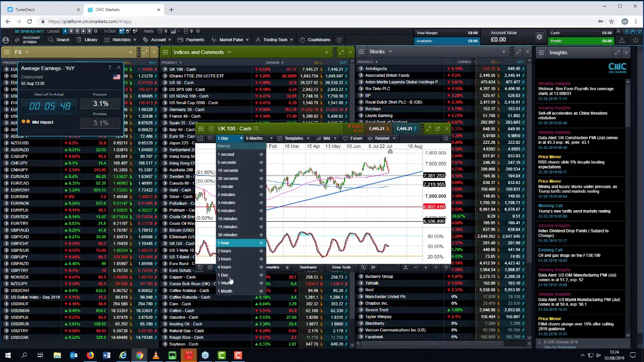This screenshot has width=644, height=362.
Task: Add product to the Stocks watchlist
Action: (503, 52)
